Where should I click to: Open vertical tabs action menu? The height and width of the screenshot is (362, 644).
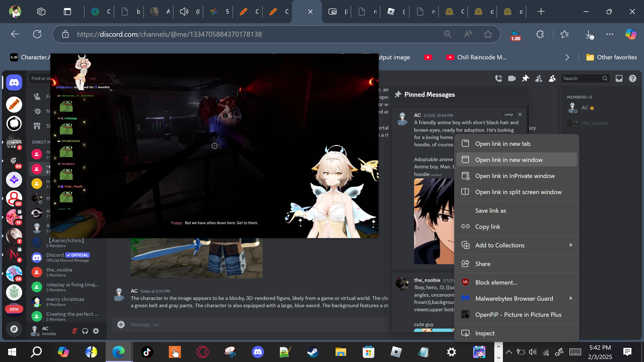(x=67, y=12)
